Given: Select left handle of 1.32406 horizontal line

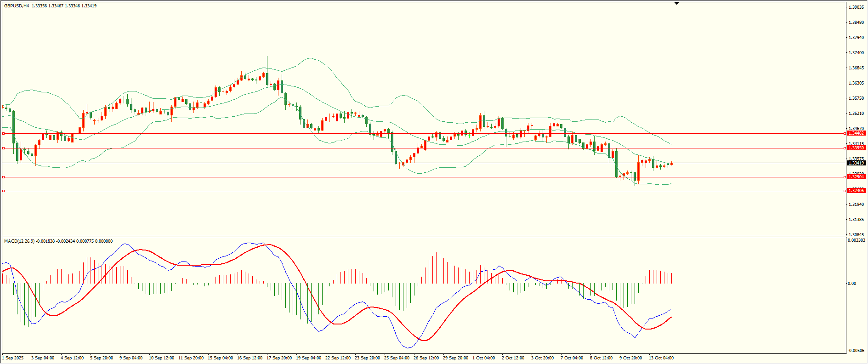Looking at the screenshot, I should (4, 191).
